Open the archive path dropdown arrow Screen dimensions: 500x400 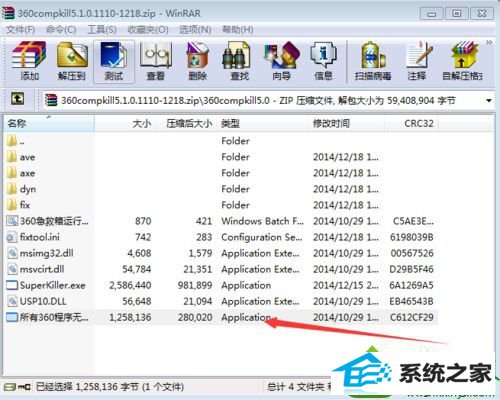tap(489, 100)
